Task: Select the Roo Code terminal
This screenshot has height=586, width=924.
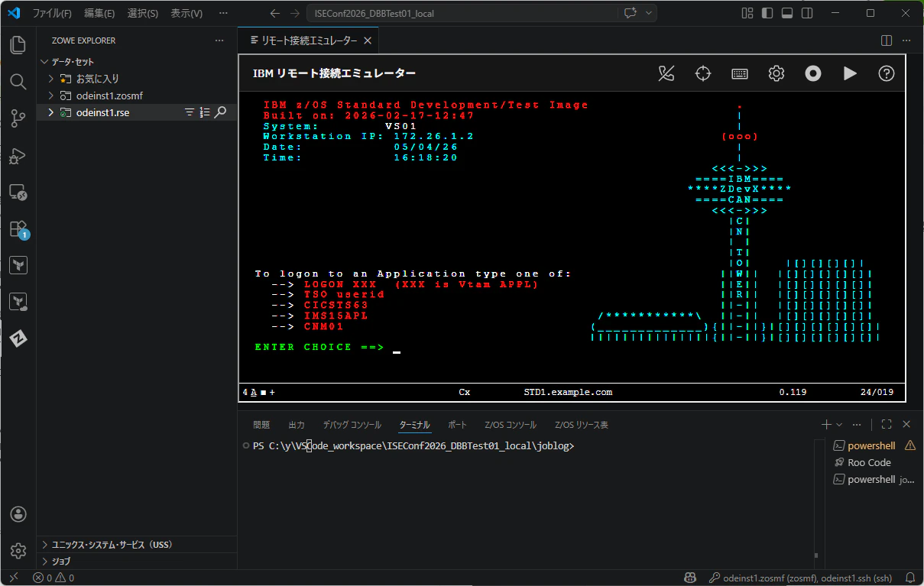Action: click(x=874, y=462)
